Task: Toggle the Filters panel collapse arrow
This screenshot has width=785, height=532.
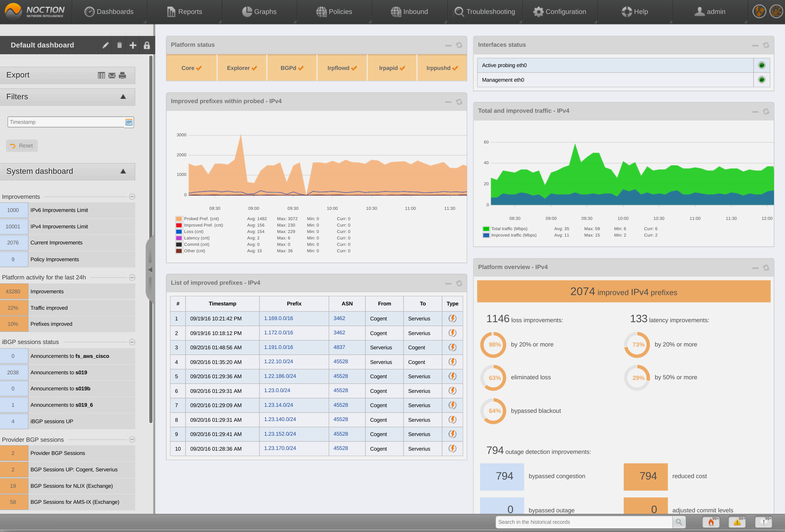Action: tap(123, 96)
